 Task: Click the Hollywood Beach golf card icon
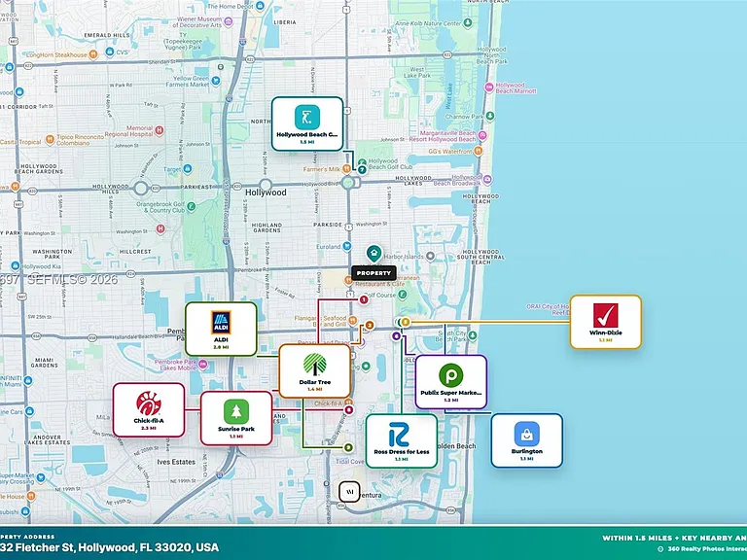pos(307,123)
